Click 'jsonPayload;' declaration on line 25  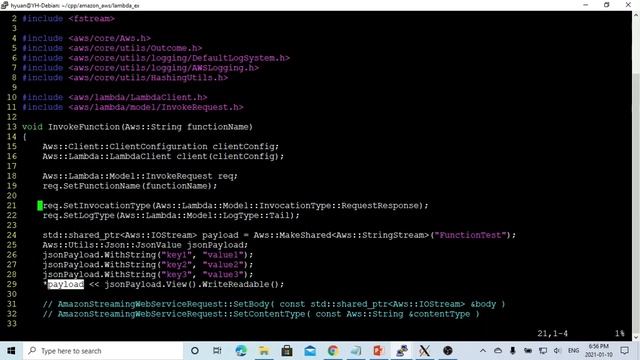pos(218,245)
